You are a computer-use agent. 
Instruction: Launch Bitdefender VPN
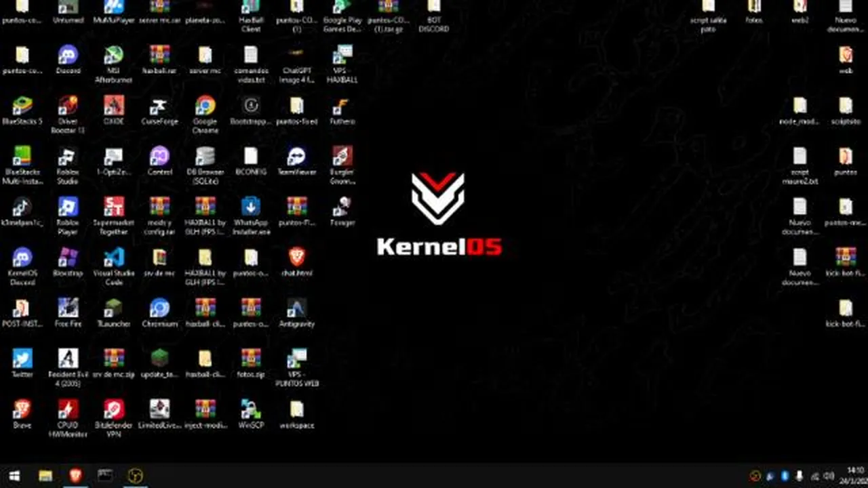[113, 418]
